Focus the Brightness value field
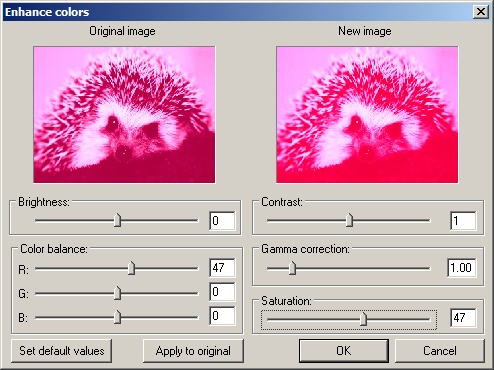 pos(222,220)
